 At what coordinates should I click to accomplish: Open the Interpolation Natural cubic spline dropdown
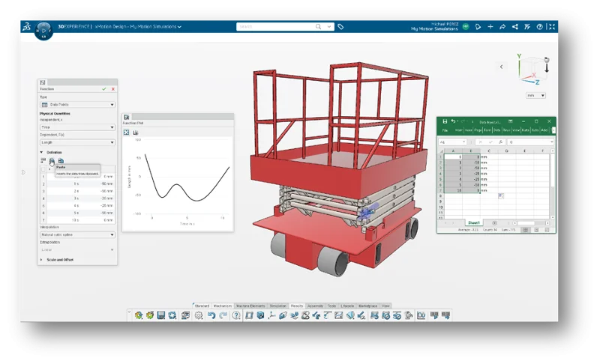[77, 234]
